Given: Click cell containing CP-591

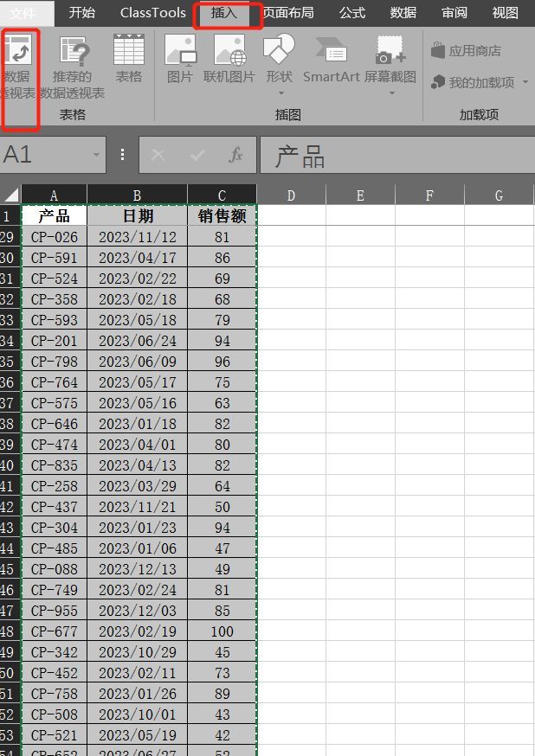Looking at the screenshot, I should pos(54,258).
